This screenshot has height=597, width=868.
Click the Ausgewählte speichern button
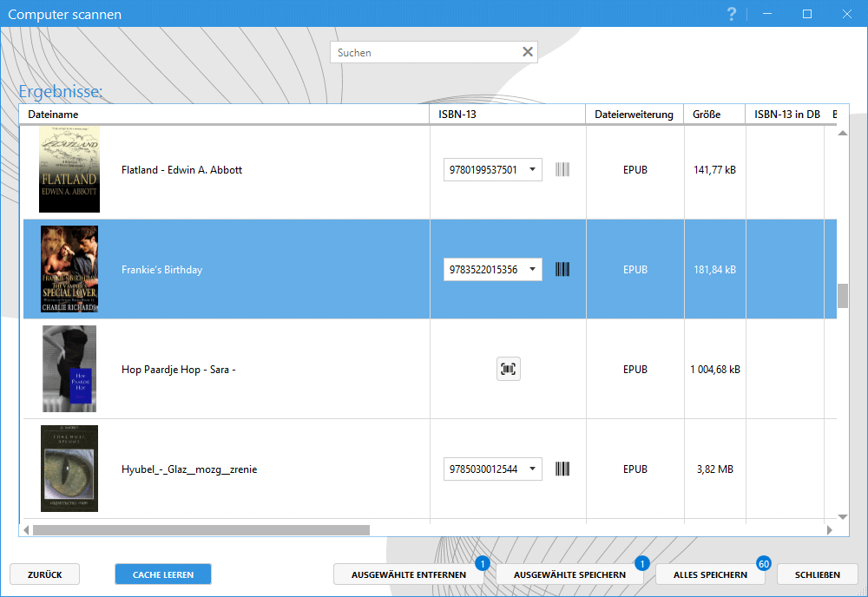click(569, 574)
